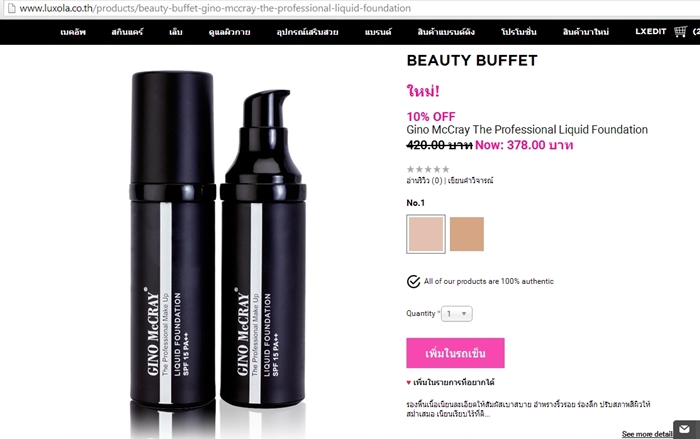Open the เมคอัพ menu
Viewport: 700px width, 439px height.
73,32
